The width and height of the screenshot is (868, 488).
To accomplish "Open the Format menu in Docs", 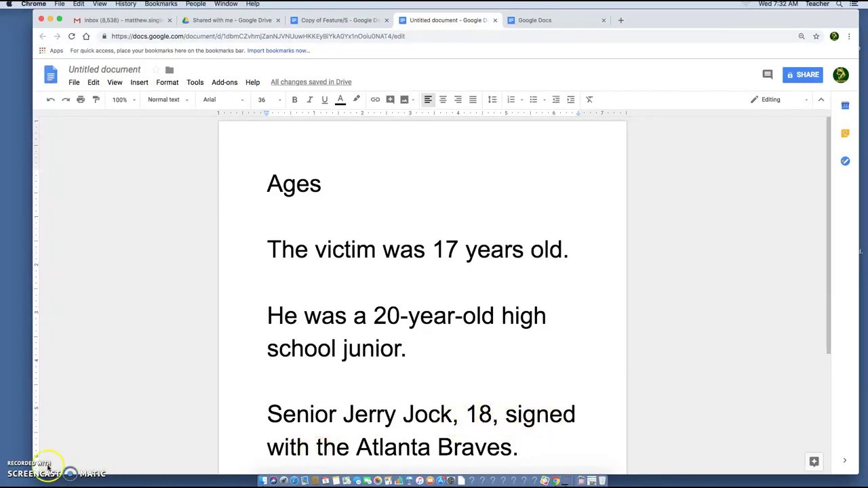I will click(x=167, y=82).
